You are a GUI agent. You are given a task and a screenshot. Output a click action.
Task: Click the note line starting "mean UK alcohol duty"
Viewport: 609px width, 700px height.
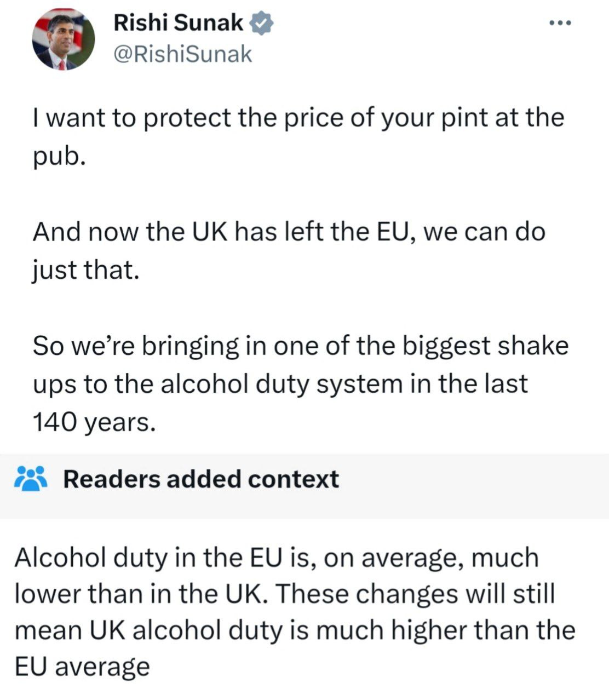[x=295, y=630]
